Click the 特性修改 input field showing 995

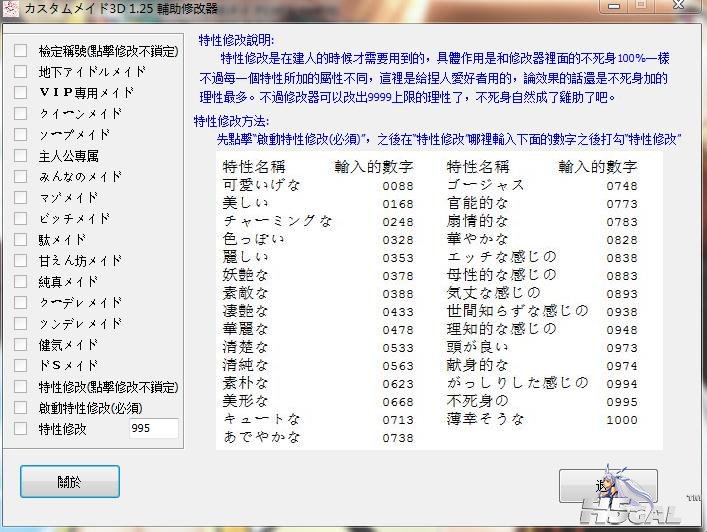click(x=153, y=428)
